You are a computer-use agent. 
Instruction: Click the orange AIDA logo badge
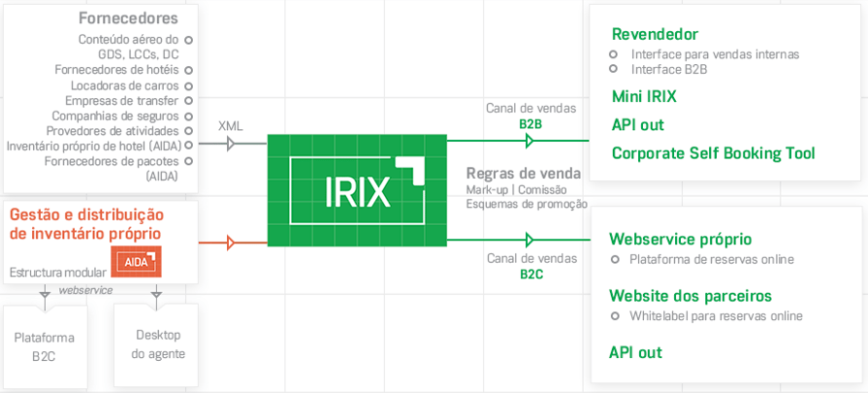(x=136, y=261)
